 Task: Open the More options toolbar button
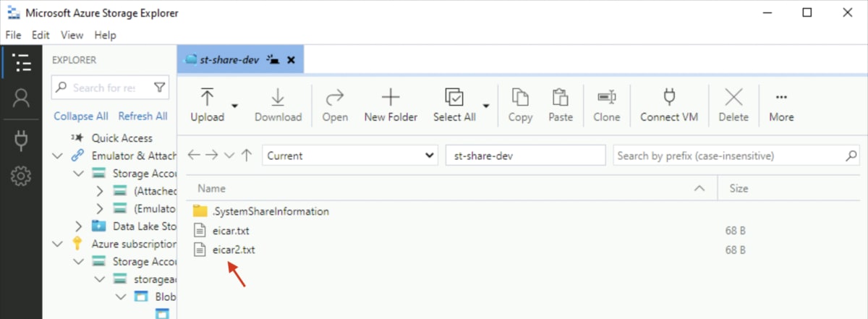coord(781,105)
